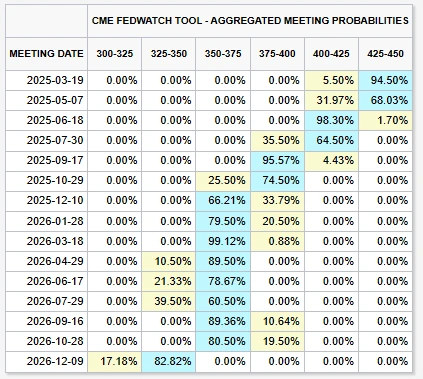Click the 35.50% cell for 2025-07-30

point(277,140)
